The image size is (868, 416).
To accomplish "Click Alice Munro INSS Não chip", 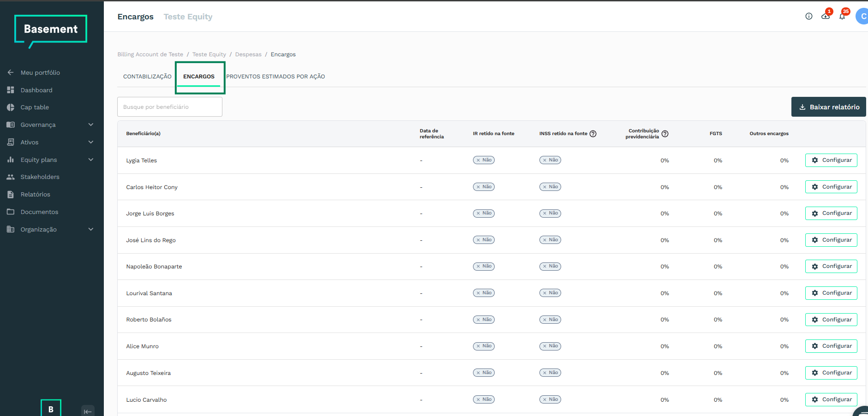I will 550,346.
